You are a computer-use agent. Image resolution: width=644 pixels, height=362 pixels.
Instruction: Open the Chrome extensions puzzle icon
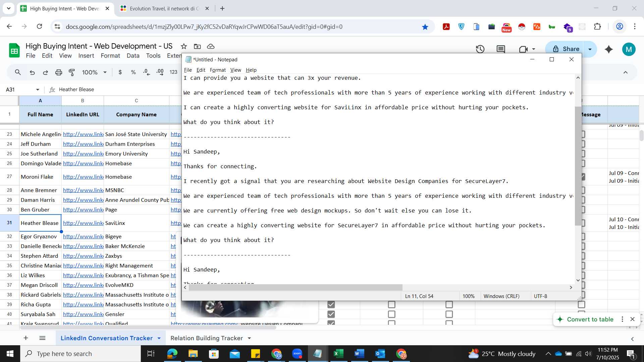[x=597, y=26]
